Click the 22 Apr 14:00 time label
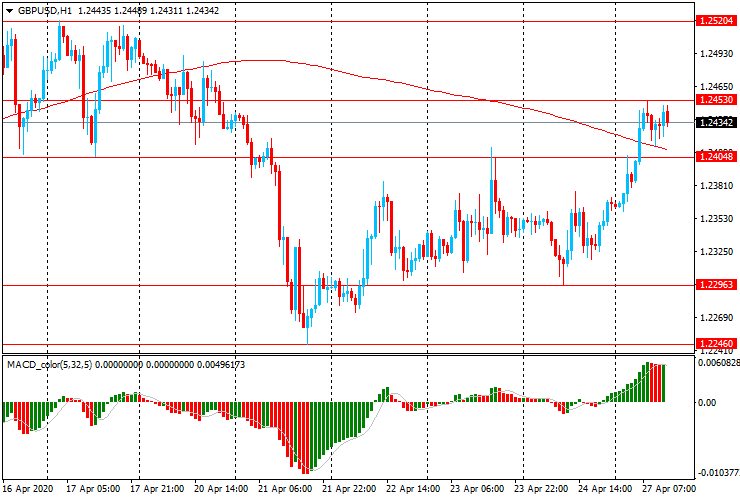Image resolution: width=740 pixels, height=500 pixels. pos(413,489)
